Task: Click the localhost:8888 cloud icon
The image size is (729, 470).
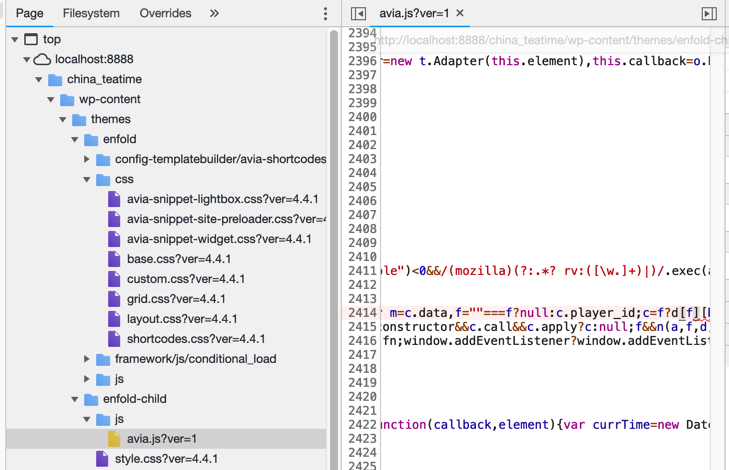Action: click(x=42, y=60)
